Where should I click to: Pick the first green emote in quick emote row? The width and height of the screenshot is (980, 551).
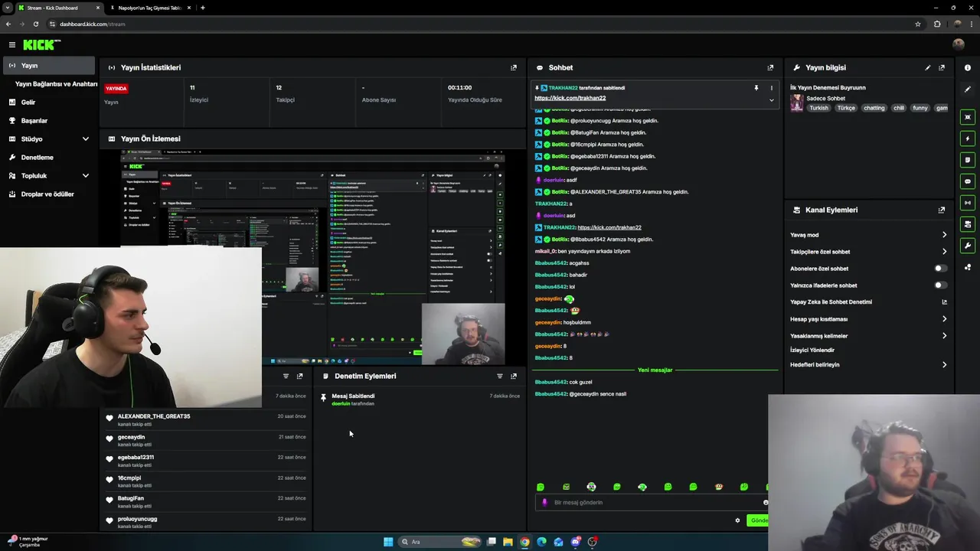coord(541,487)
